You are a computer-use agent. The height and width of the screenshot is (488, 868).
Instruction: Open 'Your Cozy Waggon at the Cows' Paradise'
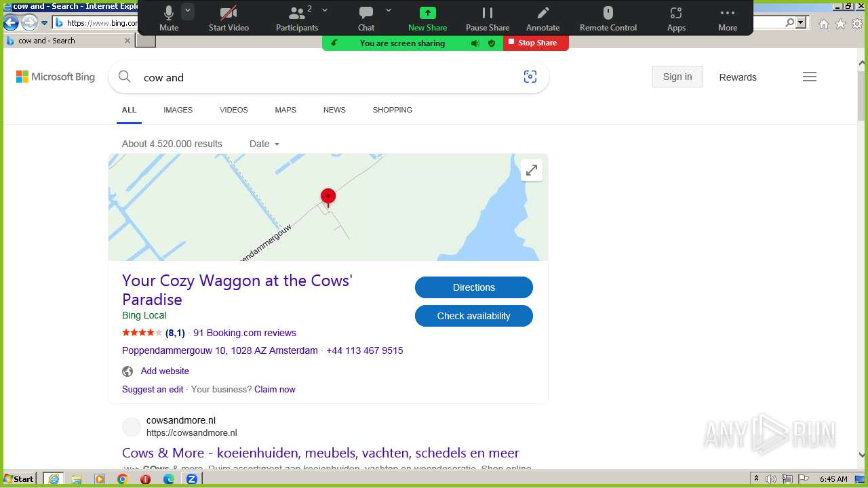(x=237, y=290)
